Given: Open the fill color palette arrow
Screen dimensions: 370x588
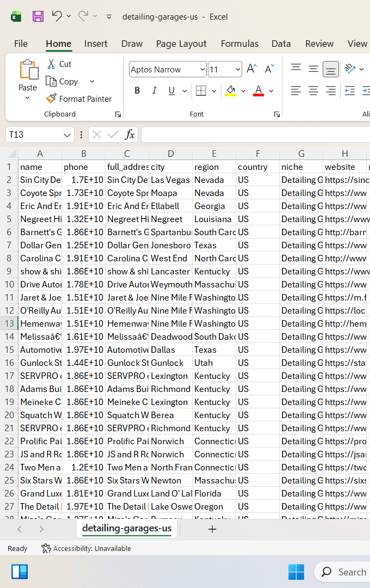Looking at the screenshot, I should [x=243, y=91].
